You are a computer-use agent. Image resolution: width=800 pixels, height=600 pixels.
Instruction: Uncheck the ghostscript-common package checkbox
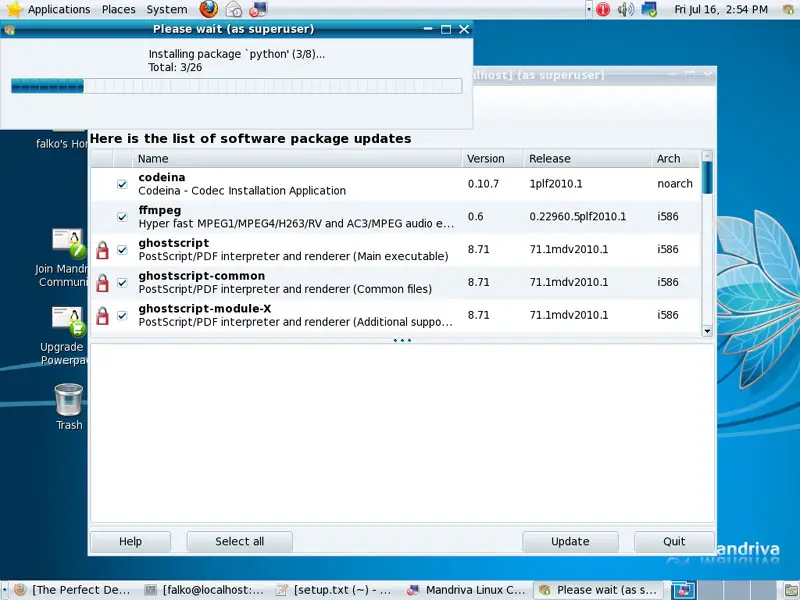coord(122,282)
